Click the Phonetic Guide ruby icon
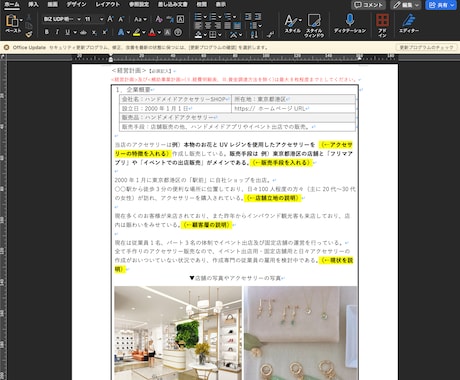 point(170,19)
